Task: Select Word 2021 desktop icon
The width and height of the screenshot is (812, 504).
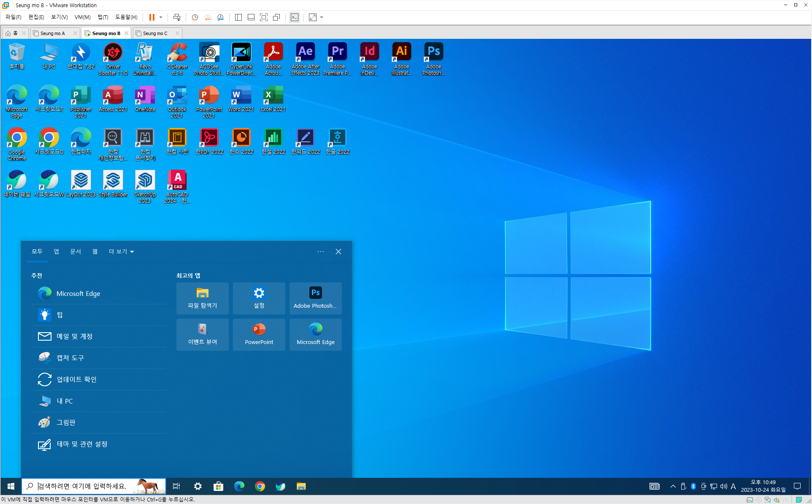Action: point(241,98)
